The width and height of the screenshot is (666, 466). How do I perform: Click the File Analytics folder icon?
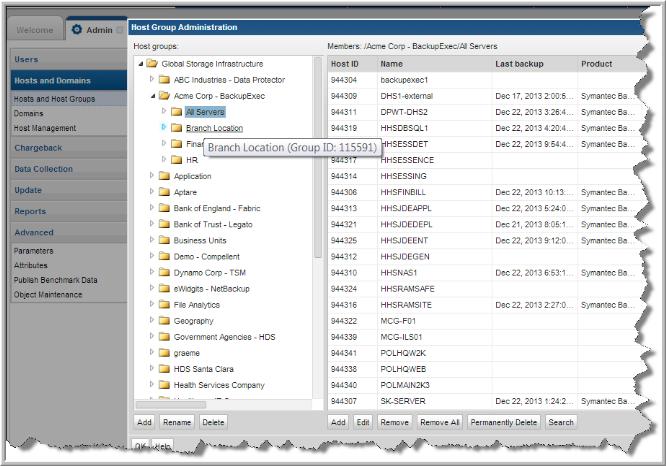[163, 304]
